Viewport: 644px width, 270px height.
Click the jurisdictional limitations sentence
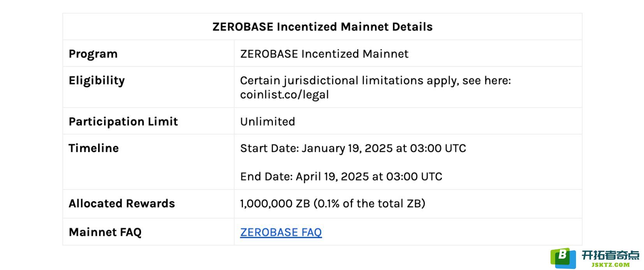[375, 81]
